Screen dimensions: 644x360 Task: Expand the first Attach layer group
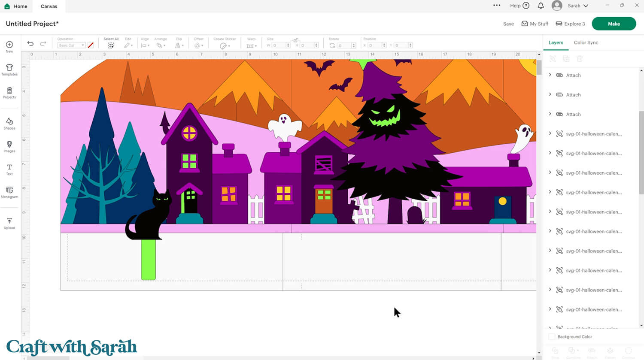[x=550, y=75]
